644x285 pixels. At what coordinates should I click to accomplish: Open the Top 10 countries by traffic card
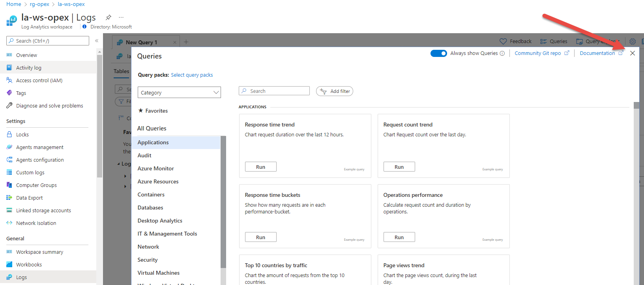[305, 270]
